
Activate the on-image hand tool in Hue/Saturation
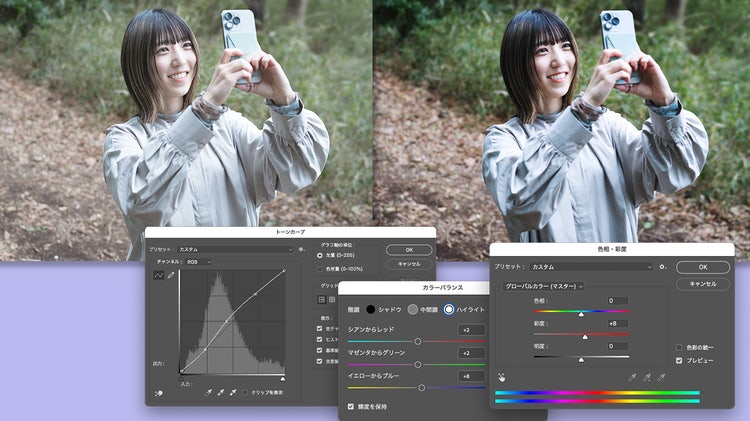(x=501, y=377)
